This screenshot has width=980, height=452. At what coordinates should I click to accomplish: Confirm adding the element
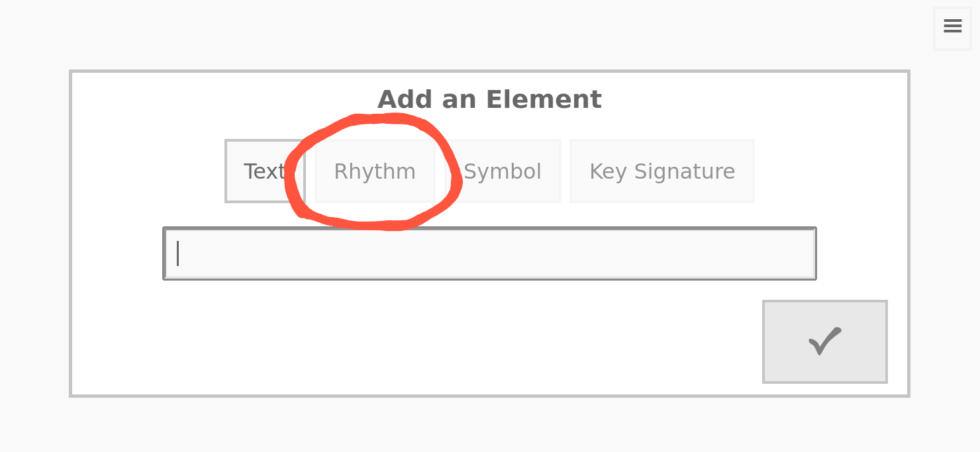(x=824, y=341)
